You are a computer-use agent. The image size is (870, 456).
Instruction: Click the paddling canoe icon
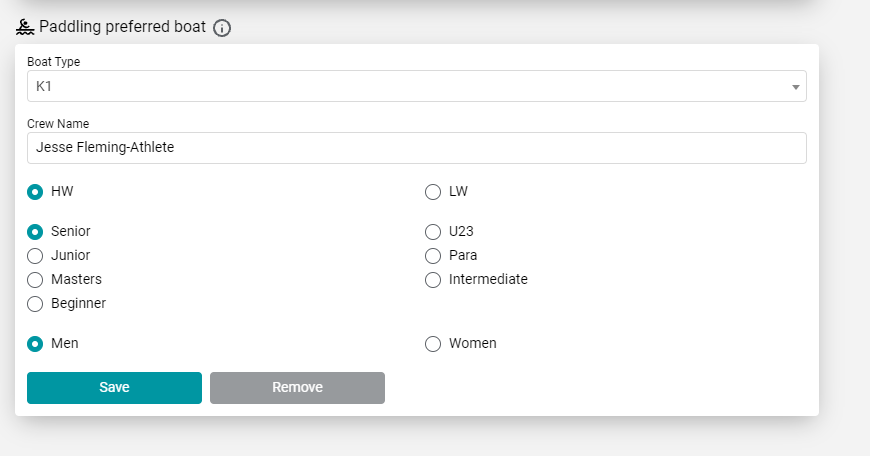click(25, 27)
